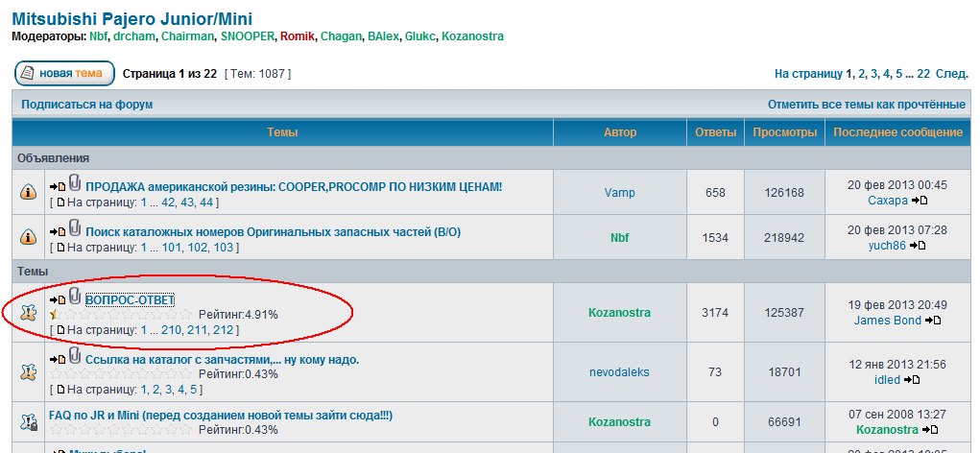Click the paperclip icon next to ВОПРОС-ОТВЕТ
The image size is (980, 453).
coord(75,297)
